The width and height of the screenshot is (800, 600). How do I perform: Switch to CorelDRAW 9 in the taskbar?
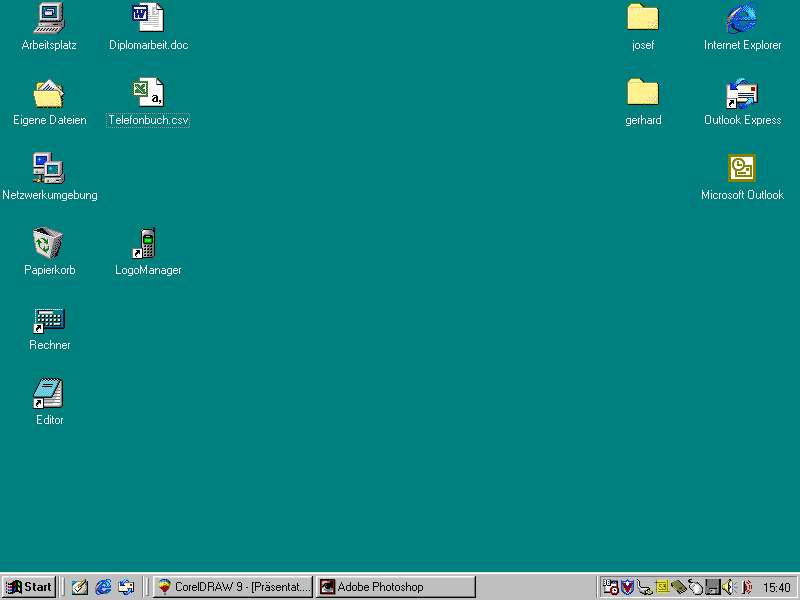coord(233,587)
